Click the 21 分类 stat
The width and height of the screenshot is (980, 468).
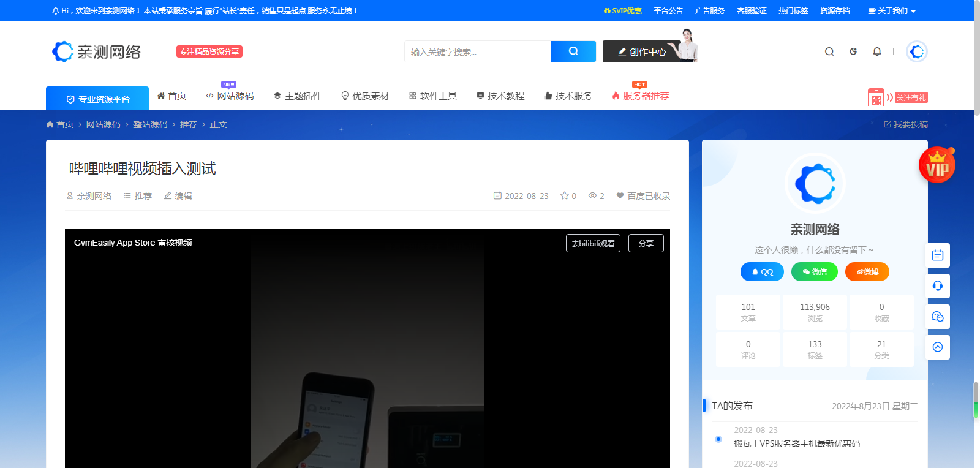click(881, 350)
